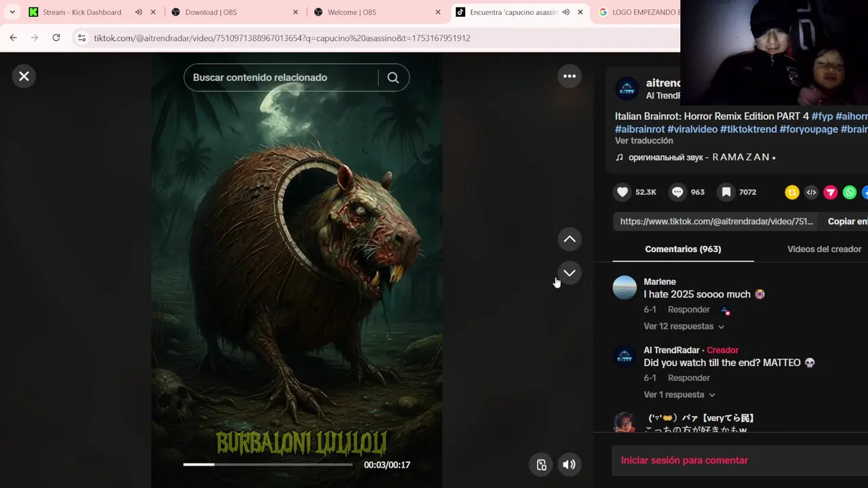Screen dimensions: 868x488
Task: Open the aitrendradar profile avatar
Action: [627, 89]
